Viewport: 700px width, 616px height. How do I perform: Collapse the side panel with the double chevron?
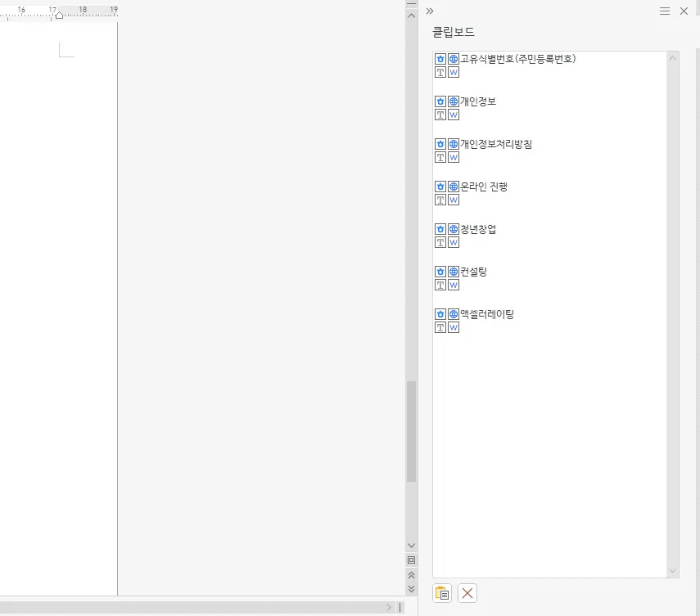430,11
